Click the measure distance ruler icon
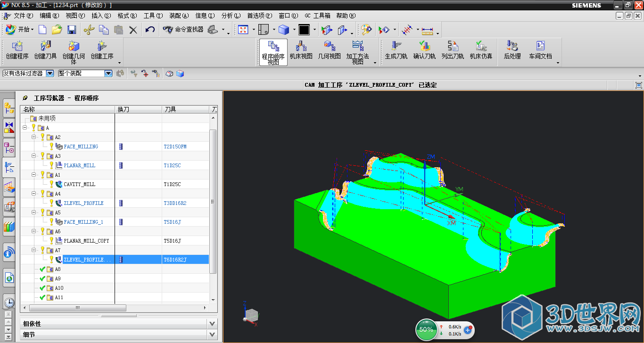Screen dimensions: 644x343 (428, 30)
